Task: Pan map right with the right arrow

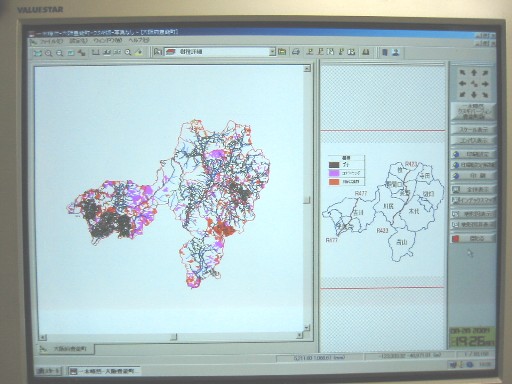Action: tap(485, 84)
